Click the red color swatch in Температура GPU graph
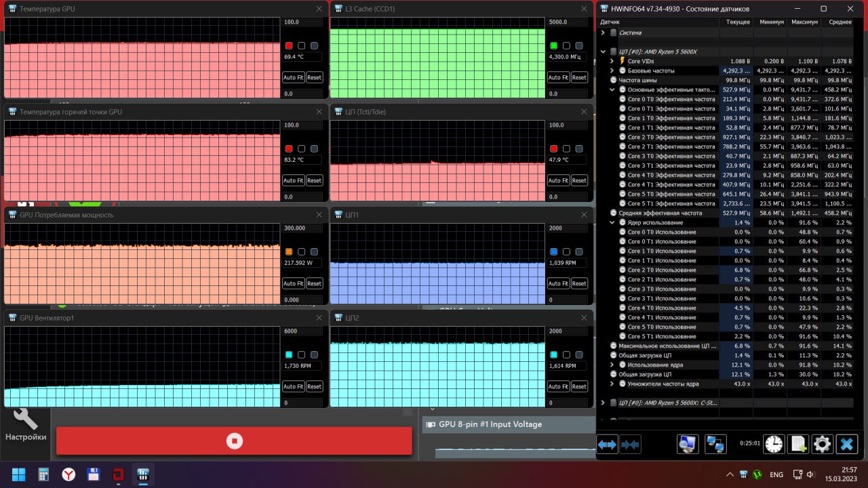Image resolution: width=868 pixels, height=488 pixels. point(288,45)
